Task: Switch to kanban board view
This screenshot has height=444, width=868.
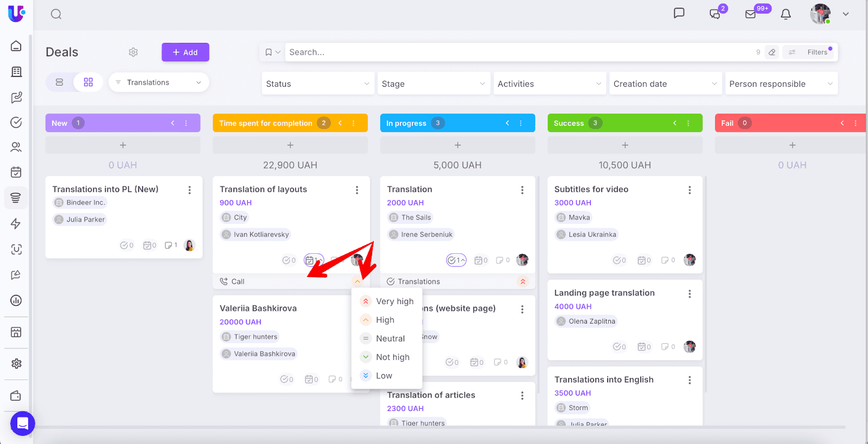Action: point(88,82)
